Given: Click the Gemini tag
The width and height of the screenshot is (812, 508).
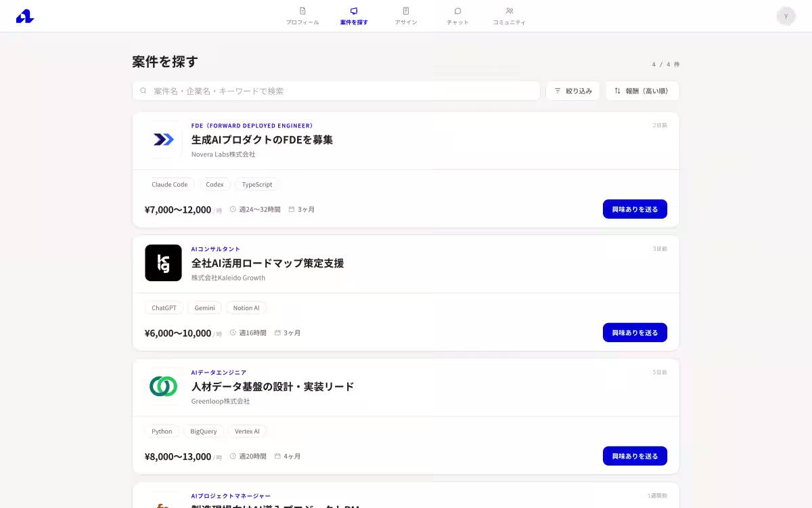Looking at the screenshot, I should point(204,308).
